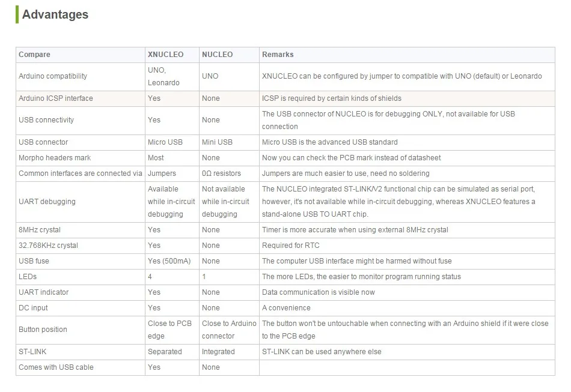This screenshot has height=392, width=571.
Task: Select the Compare column header
Action: (x=35, y=55)
